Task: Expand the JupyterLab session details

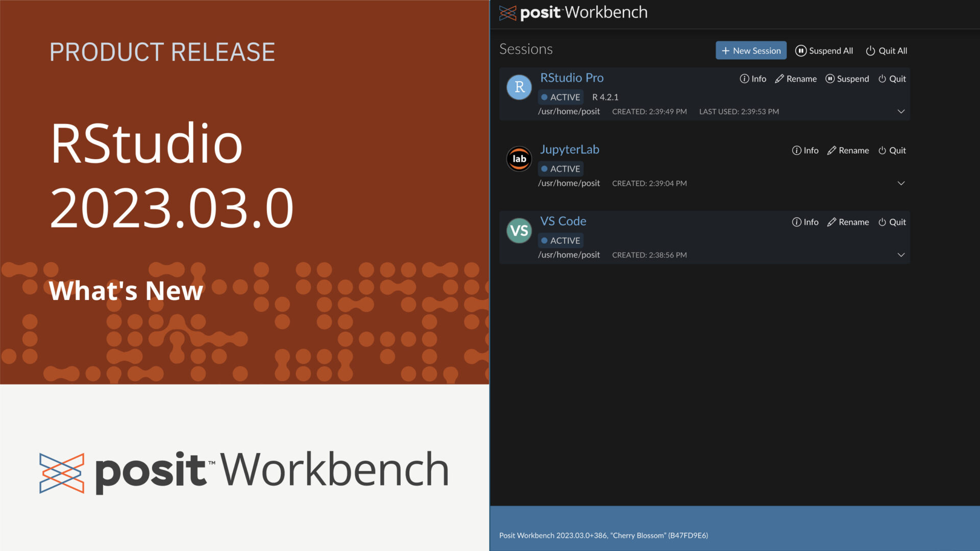Action: 900,182
